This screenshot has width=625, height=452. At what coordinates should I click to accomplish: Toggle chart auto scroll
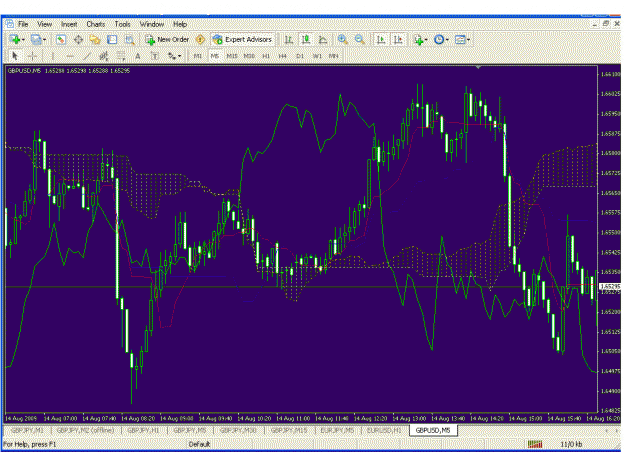point(381,39)
